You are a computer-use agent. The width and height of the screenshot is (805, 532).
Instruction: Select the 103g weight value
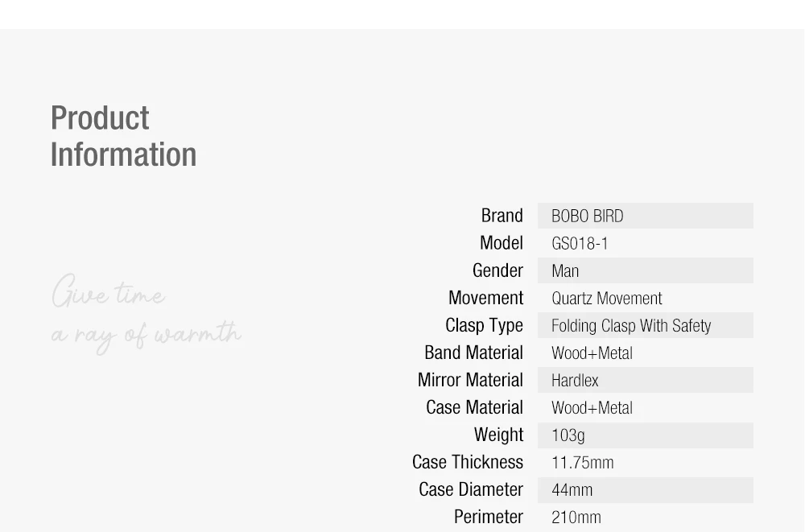[568, 435]
